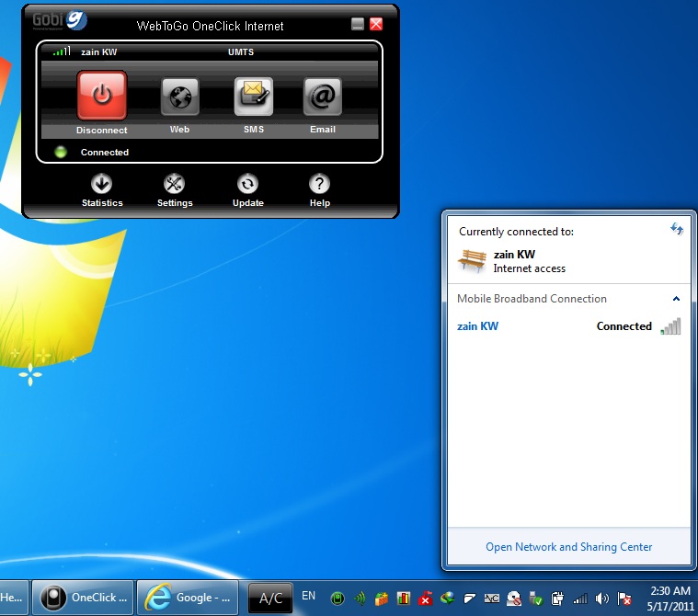Image resolution: width=698 pixels, height=616 pixels.
Task: Click the disc with prohibited sign tray icon
Action: pos(514,599)
